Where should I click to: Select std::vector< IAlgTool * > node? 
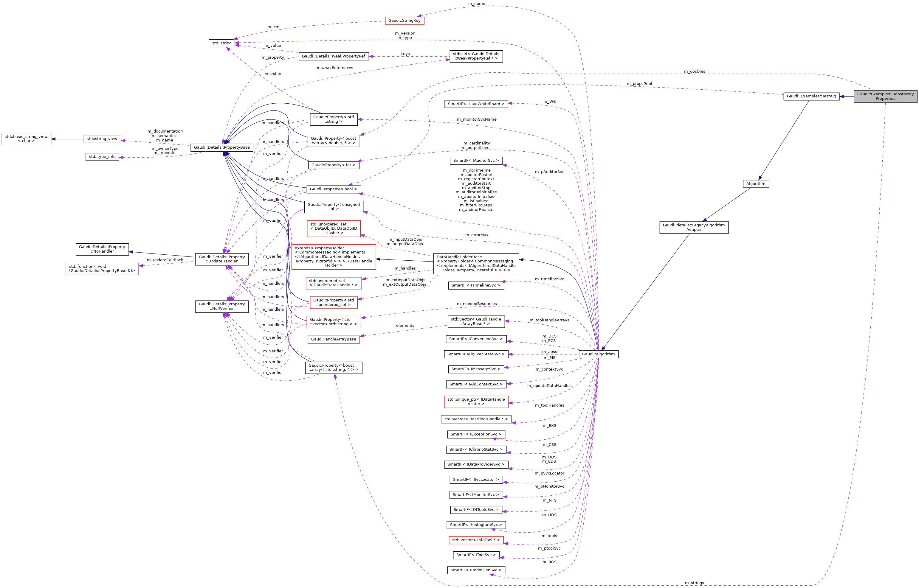tap(476, 540)
